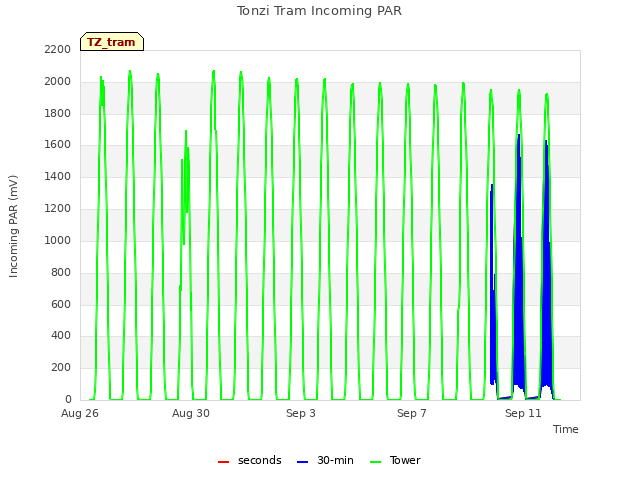This screenshot has height=480, width=640.
Task: Click the 2000 y-axis tick label
Action: pos(58,81)
